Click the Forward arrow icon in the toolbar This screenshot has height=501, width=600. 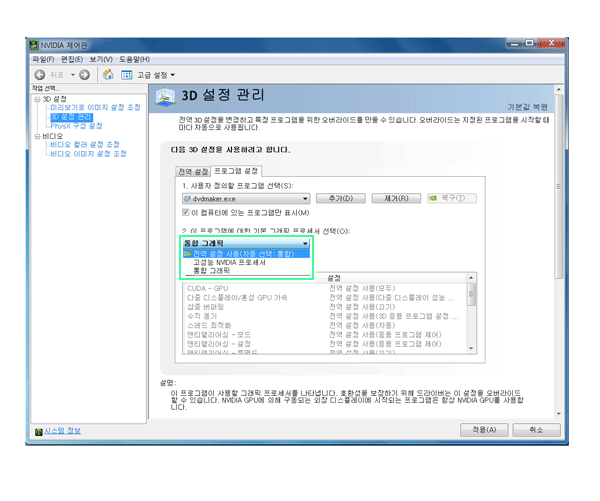click(84, 75)
